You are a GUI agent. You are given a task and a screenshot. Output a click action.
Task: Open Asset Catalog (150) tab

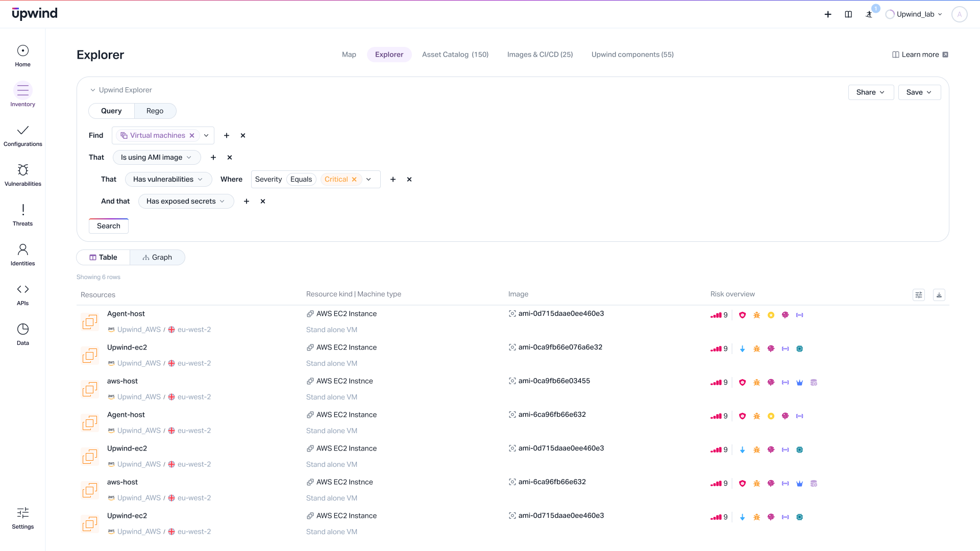455,55
